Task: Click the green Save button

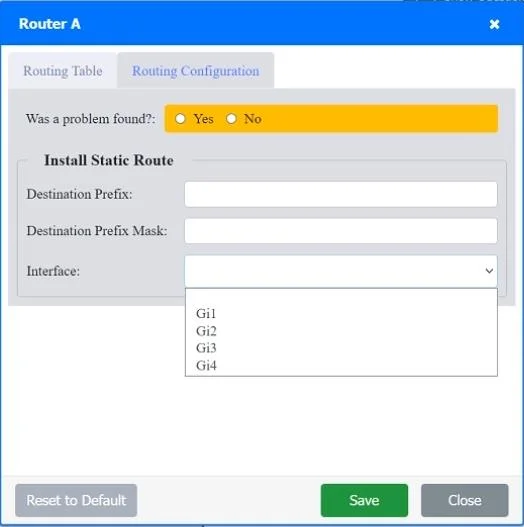Action: 364,500
